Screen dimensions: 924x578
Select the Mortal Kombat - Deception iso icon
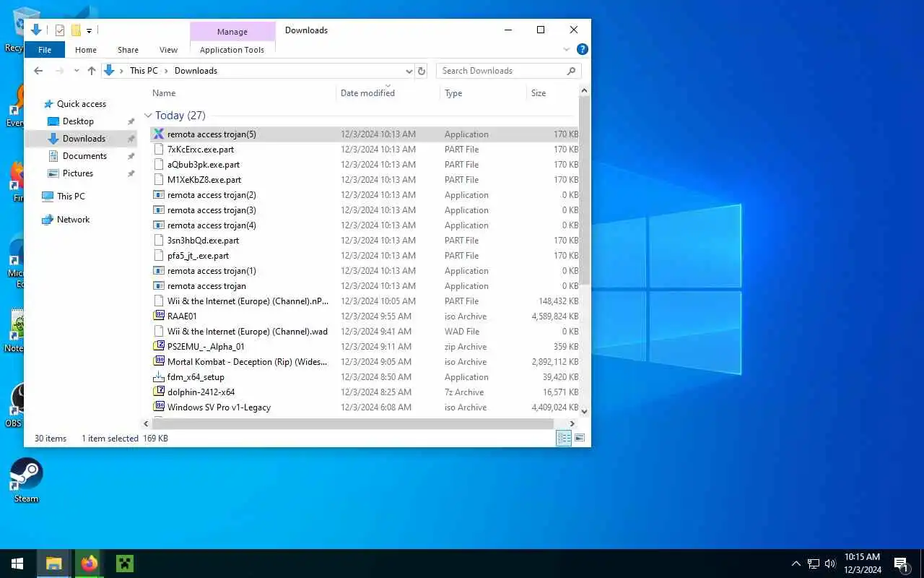coord(160,362)
